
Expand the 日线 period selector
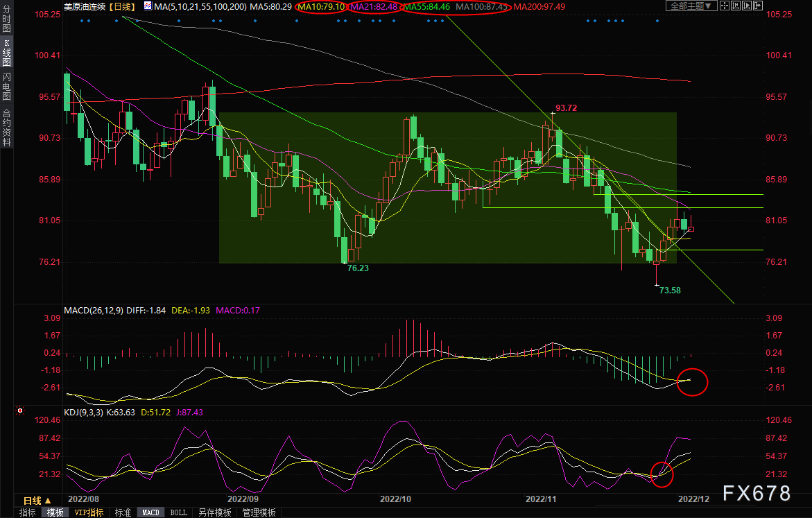click(x=37, y=501)
